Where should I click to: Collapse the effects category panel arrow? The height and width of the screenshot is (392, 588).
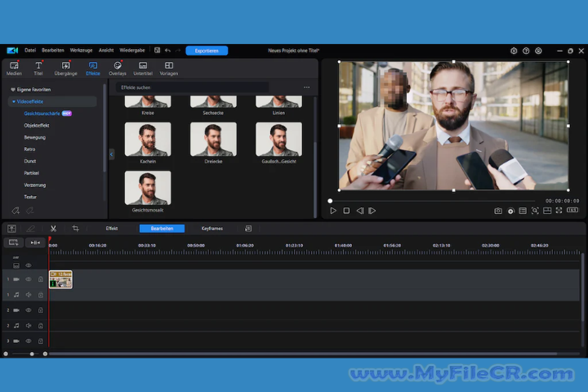point(111,154)
